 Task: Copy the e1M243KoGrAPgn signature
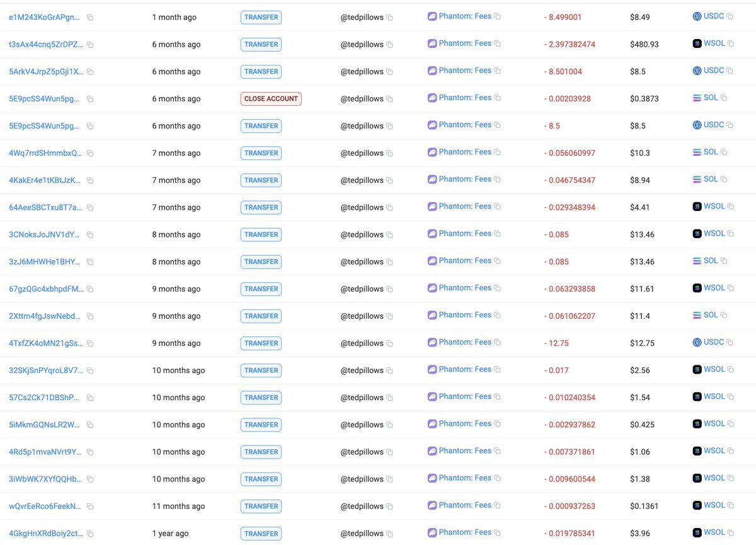click(90, 18)
